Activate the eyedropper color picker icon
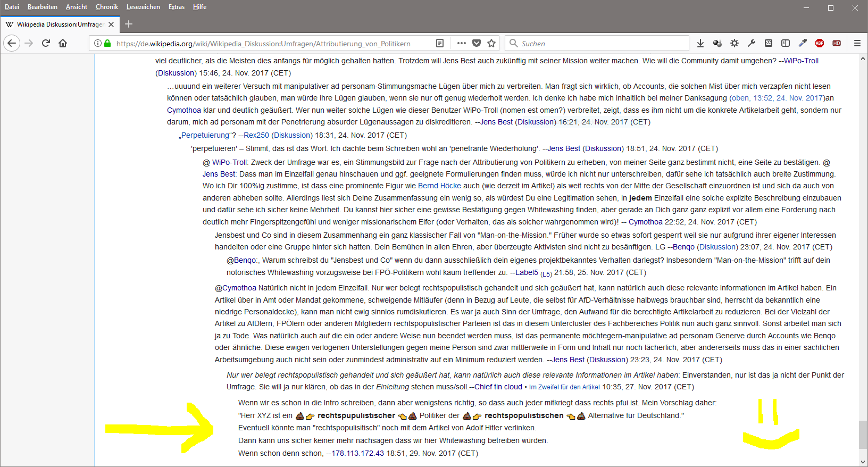The image size is (868, 467). tap(803, 43)
